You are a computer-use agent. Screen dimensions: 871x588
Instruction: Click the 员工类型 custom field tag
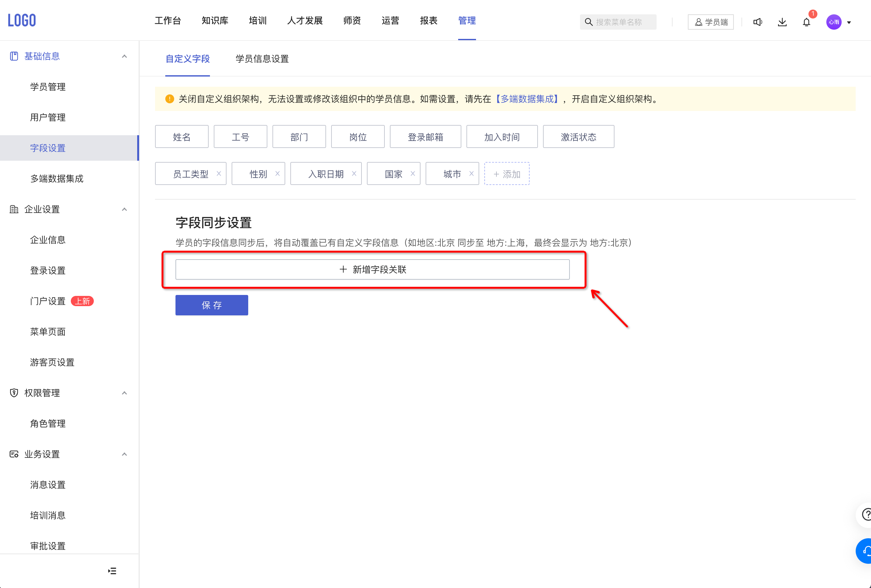pyautogui.click(x=190, y=174)
